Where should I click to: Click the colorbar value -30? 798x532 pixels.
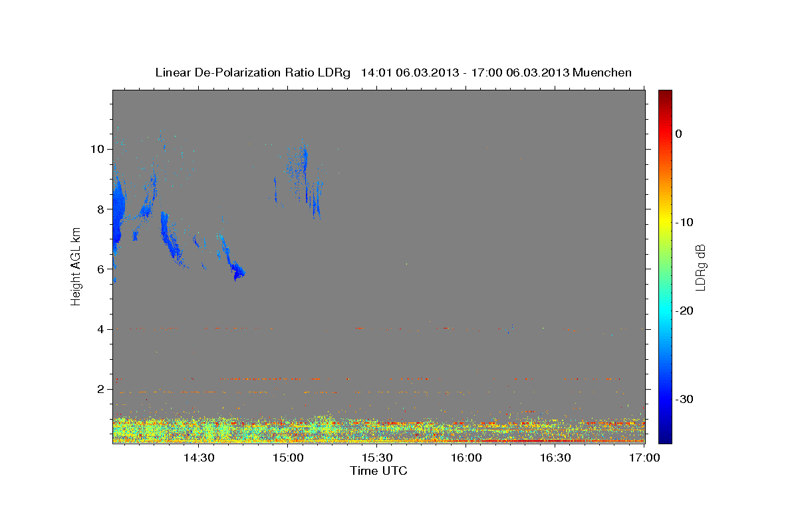click(685, 399)
